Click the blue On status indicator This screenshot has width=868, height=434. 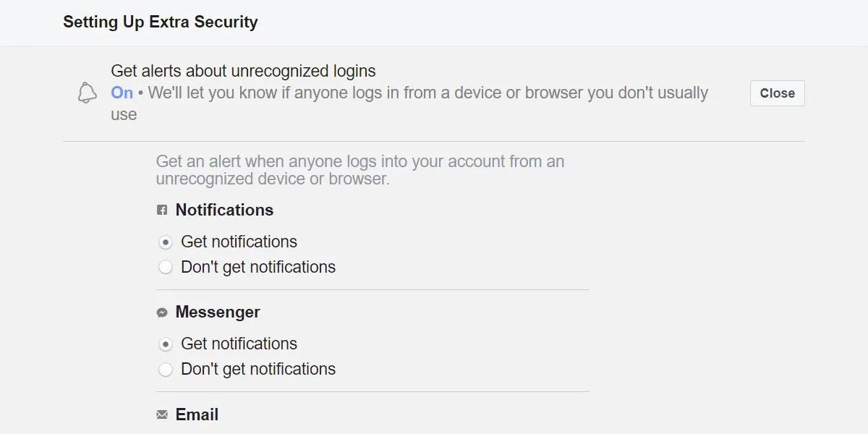(122, 93)
